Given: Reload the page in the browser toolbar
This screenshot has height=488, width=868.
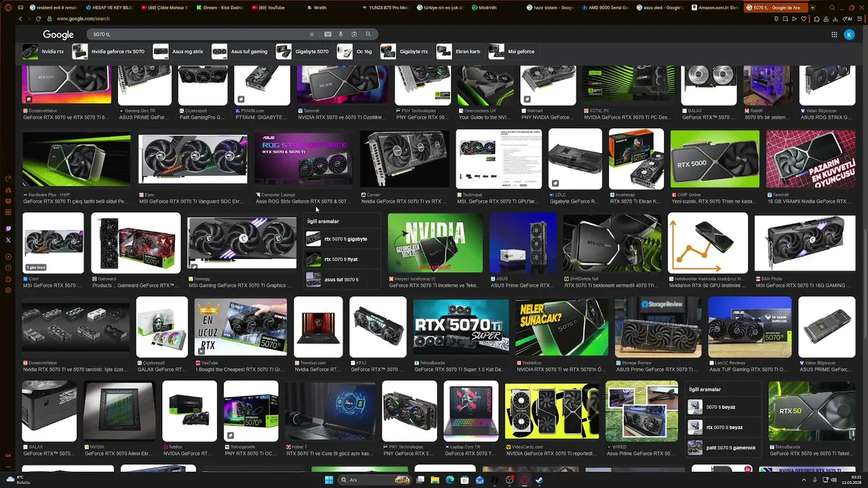Looking at the screenshot, I should click(x=39, y=19).
